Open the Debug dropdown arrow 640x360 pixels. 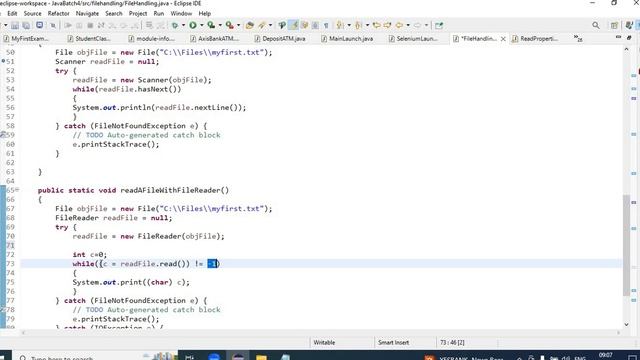click(x=183, y=25)
